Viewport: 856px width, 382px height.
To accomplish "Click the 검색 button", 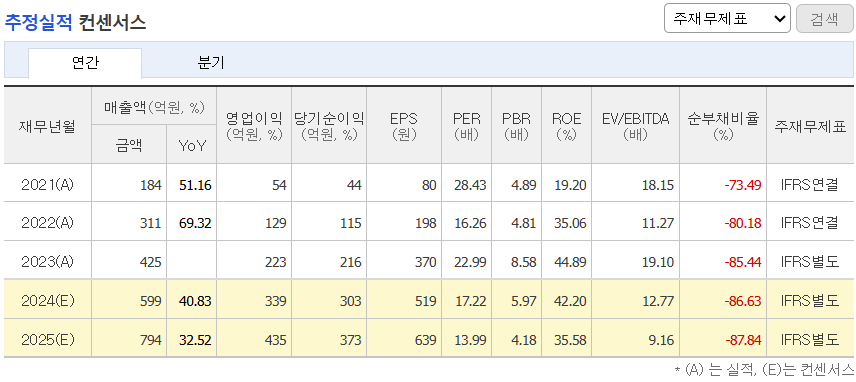I will click(x=824, y=19).
